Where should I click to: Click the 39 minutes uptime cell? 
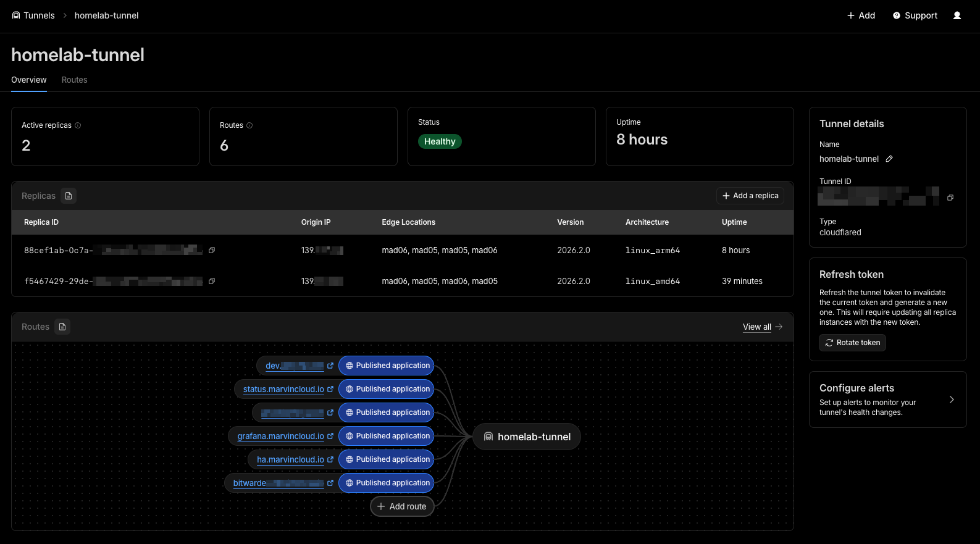[x=742, y=281]
